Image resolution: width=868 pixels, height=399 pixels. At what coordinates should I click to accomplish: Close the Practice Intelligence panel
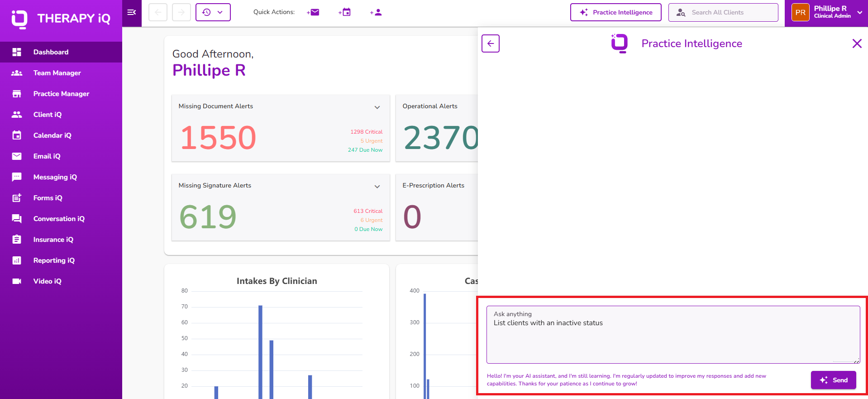(x=857, y=43)
